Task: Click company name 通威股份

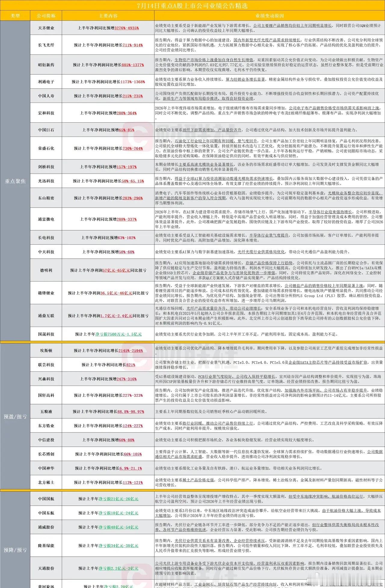Action: [46, 527]
